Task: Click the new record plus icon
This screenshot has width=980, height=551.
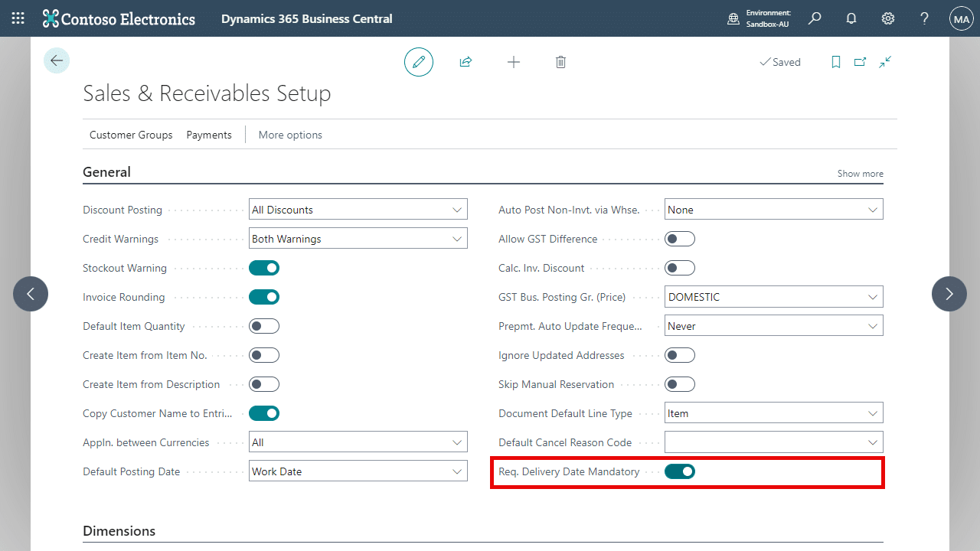Action: (514, 62)
